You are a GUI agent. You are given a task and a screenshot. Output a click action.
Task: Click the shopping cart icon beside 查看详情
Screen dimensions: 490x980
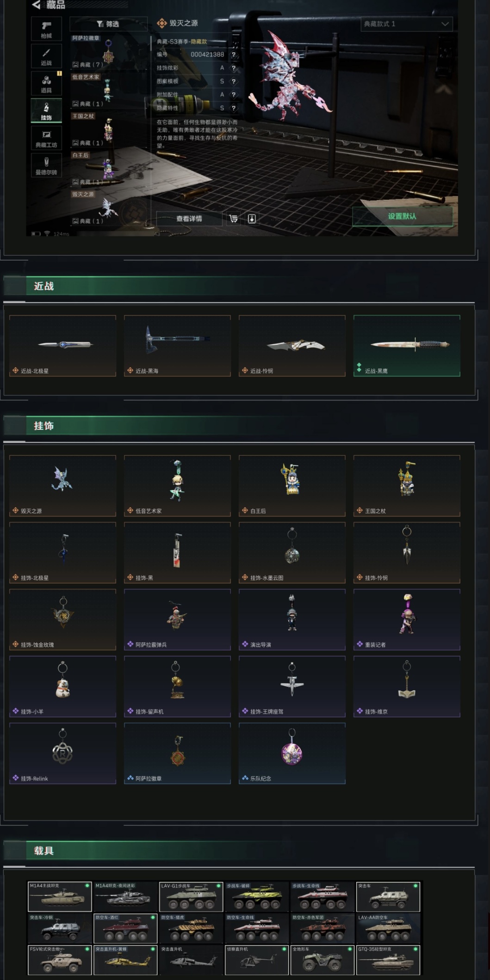tap(234, 219)
